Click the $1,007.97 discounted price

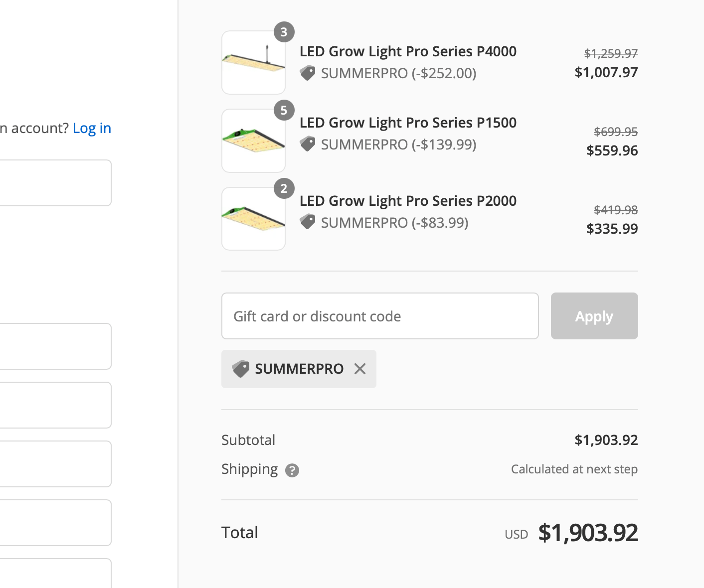(x=606, y=73)
